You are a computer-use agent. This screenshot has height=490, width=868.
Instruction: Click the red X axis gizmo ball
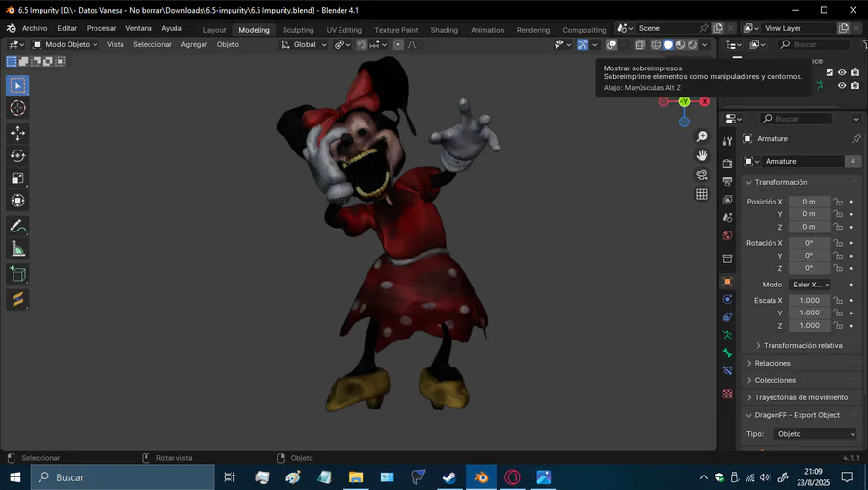705,101
